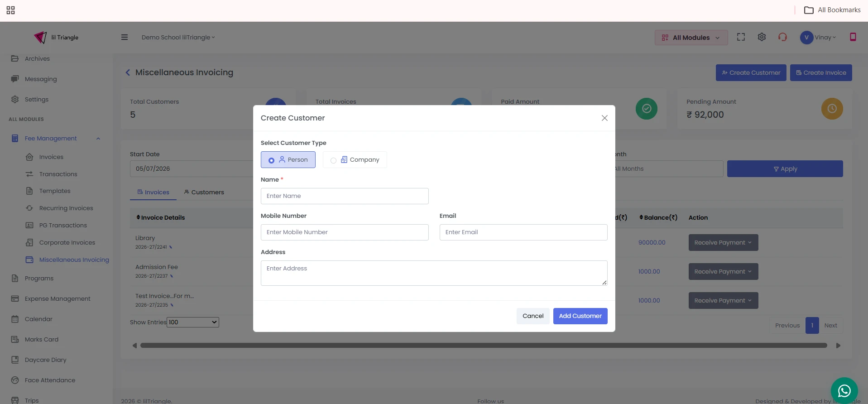Focus the Enter Name field
This screenshot has height=404, width=868.
[345, 196]
